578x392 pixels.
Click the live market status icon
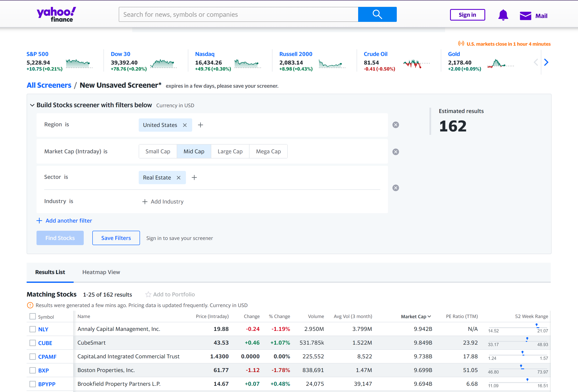coord(461,44)
